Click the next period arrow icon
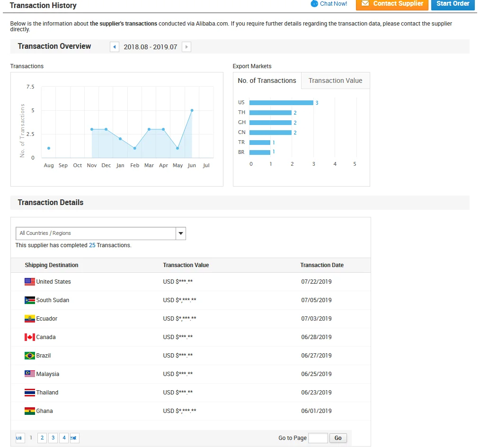Screen dimensions: 480x448 [187, 47]
